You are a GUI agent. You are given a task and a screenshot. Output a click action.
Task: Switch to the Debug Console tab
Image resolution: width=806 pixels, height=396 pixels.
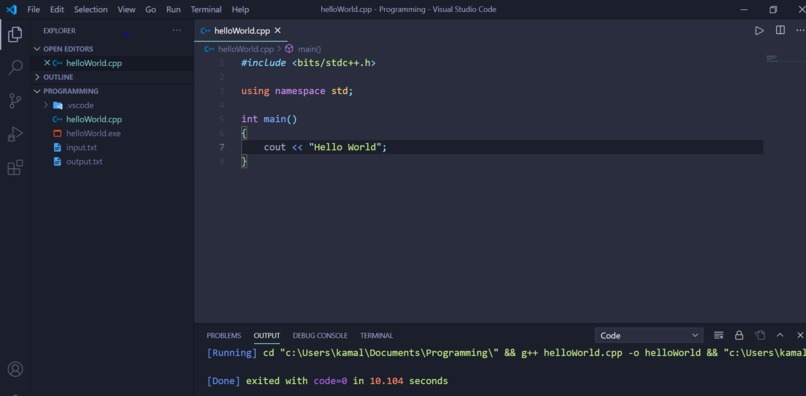coord(320,335)
